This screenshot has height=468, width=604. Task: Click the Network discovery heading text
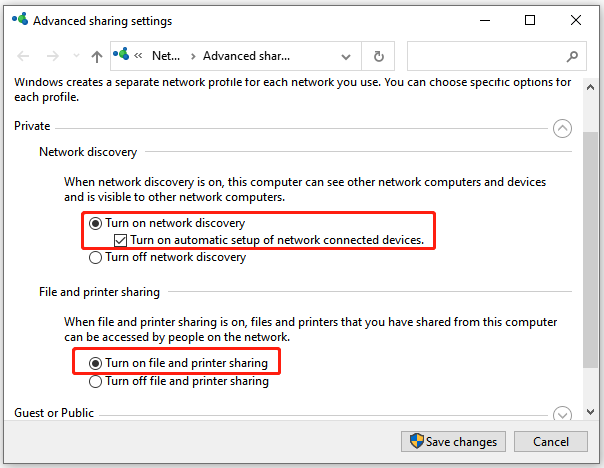(x=88, y=152)
